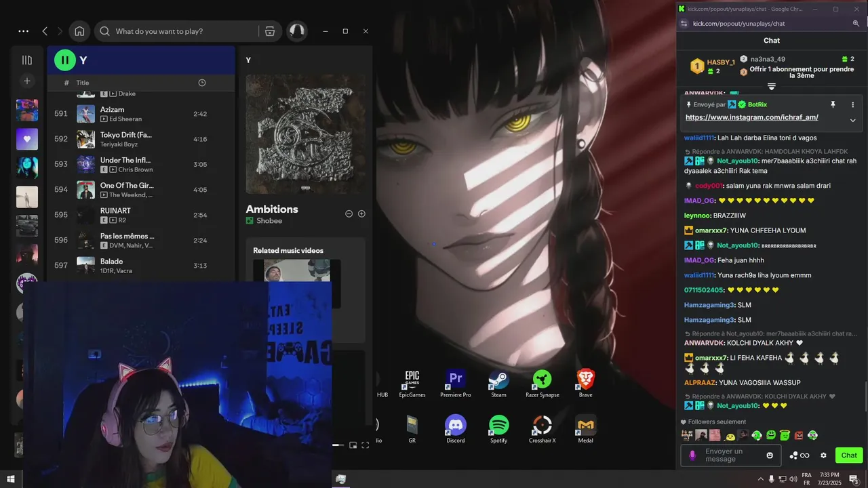Enter Spotify full screen mode
Viewport: 868px width, 488px height.
366,445
